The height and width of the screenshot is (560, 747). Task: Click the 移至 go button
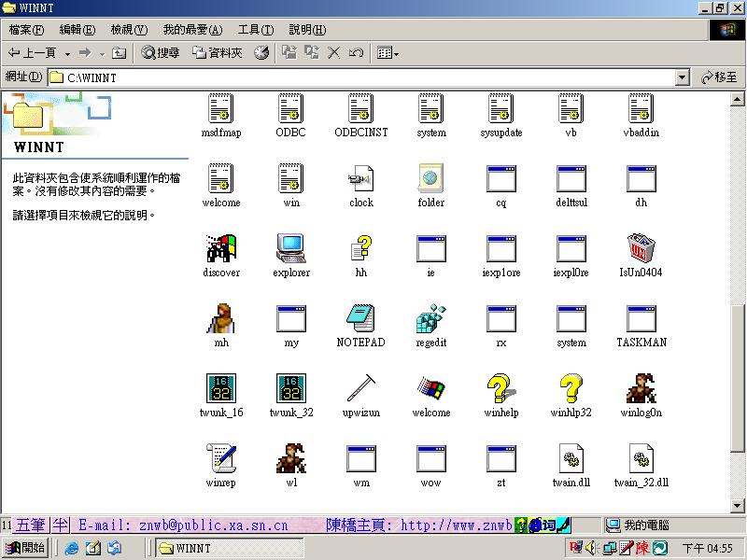pyautogui.click(x=719, y=77)
